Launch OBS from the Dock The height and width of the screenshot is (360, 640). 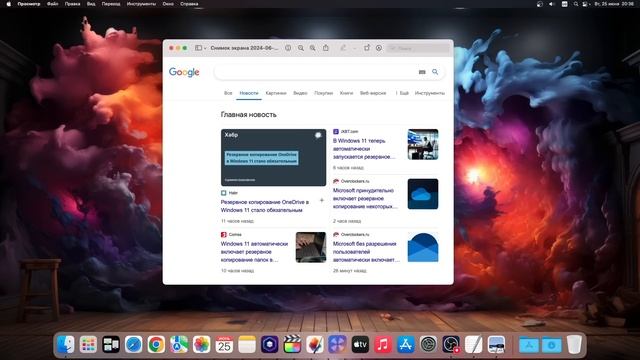[451, 344]
